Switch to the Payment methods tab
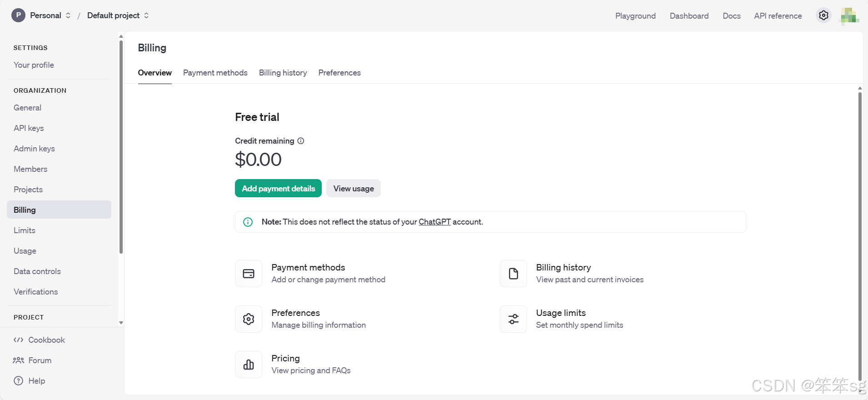This screenshot has height=400, width=868. pos(215,73)
